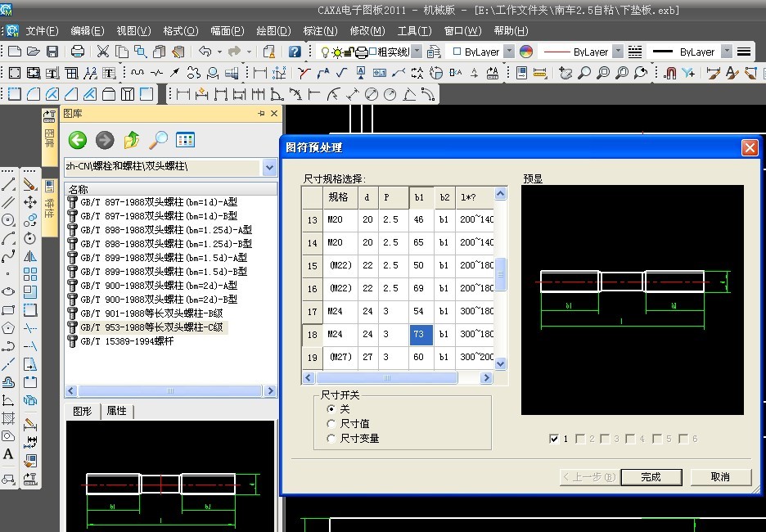The height and width of the screenshot is (532, 766).
Task: Open the layer color ByLayer dropdown
Action: [509, 52]
